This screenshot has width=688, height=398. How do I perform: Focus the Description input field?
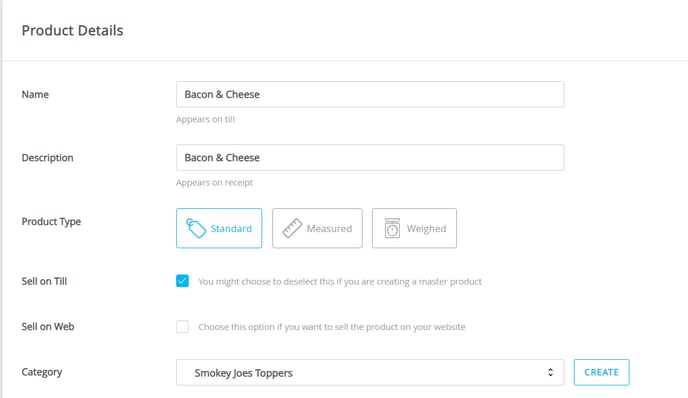tap(370, 158)
